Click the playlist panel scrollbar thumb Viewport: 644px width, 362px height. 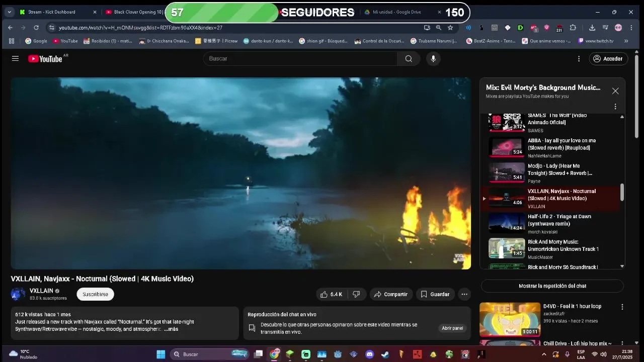pyautogui.click(x=622, y=192)
